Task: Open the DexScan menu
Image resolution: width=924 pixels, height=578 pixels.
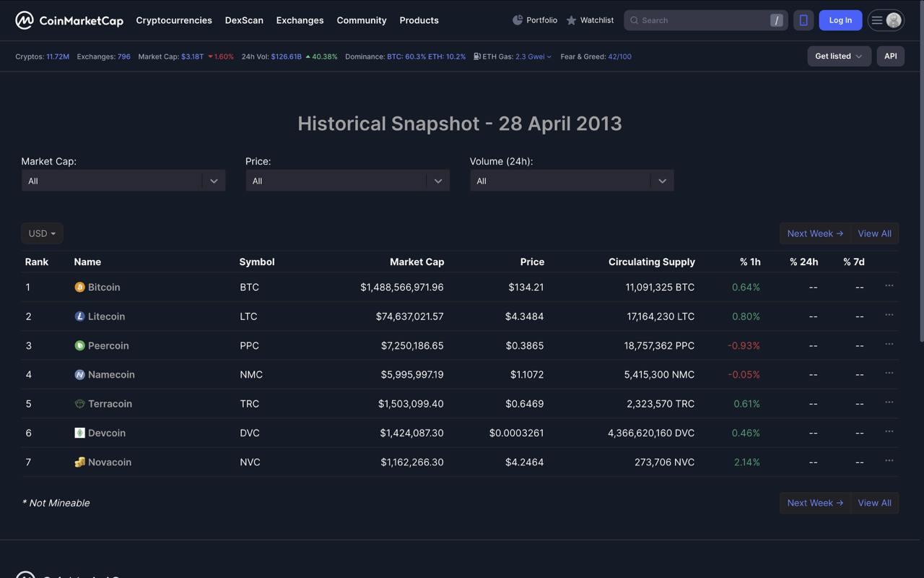Action: pos(244,20)
